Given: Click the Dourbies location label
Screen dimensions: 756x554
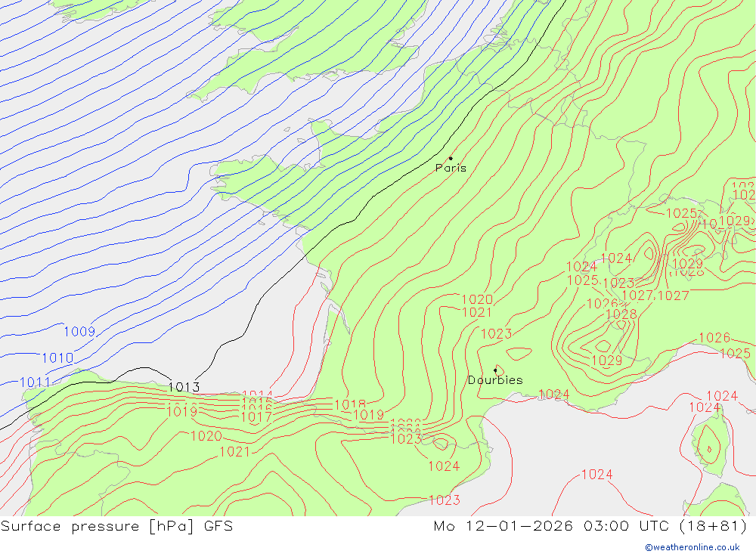Looking at the screenshot, I should (x=495, y=380).
